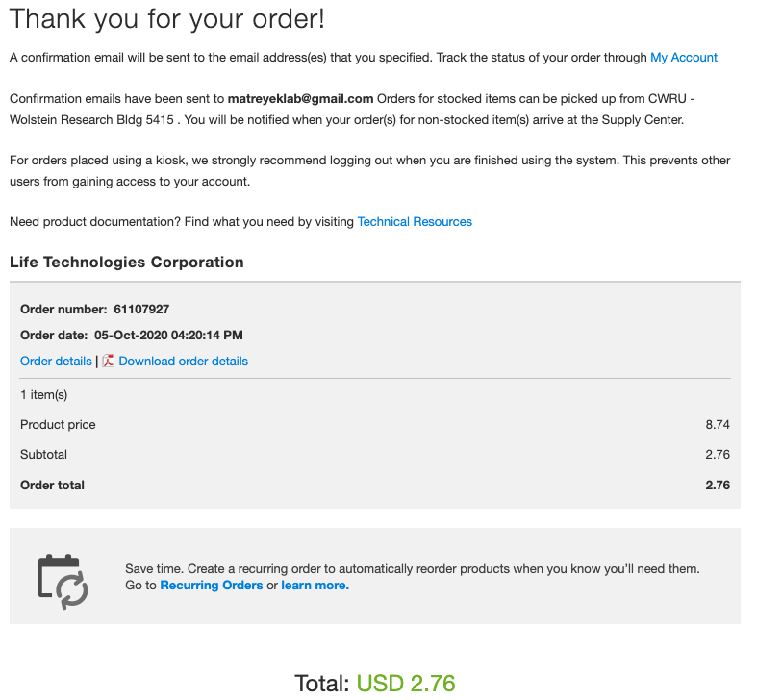Click the recurring order calendar icon
The width and height of the screenshot is (757, 700).
tap(63, 581)
